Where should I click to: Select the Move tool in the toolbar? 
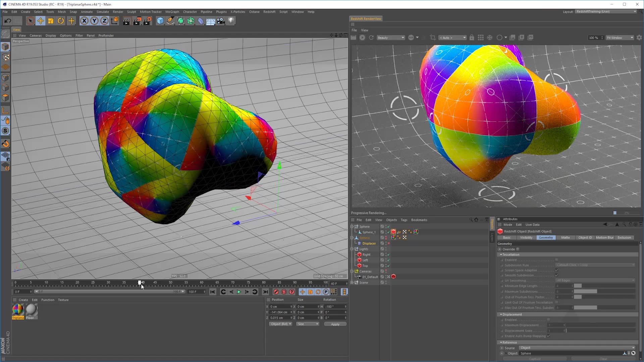click(x=41, y=21)
